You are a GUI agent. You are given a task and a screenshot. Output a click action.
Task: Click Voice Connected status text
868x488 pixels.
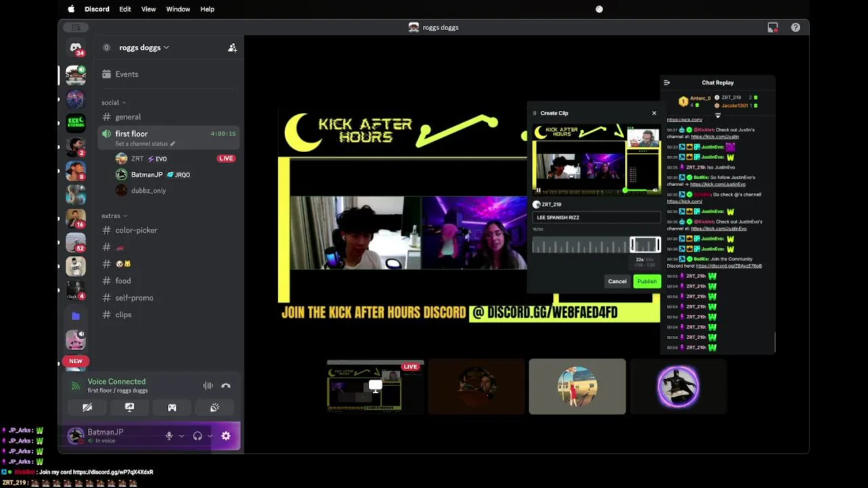click(x=116, y=382)
